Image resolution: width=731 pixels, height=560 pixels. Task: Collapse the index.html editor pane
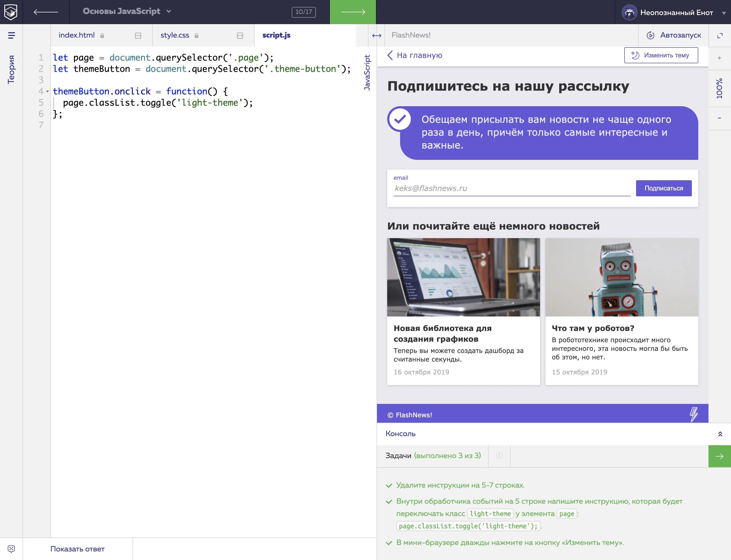(x=138, y=36)
